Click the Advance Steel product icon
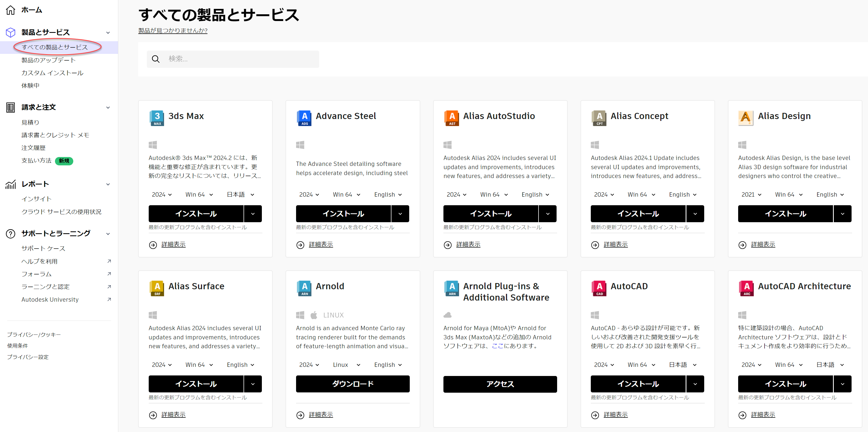Screen dimensions: 868x432 (304, 118)
